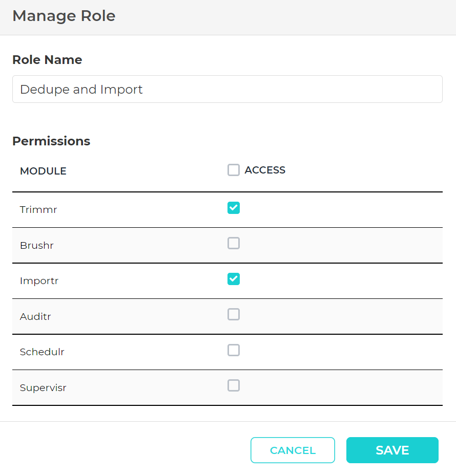Select the Supervisr module name
This screenshot has width=456, height=476.
pyautogui.click(x=43, y=388)
